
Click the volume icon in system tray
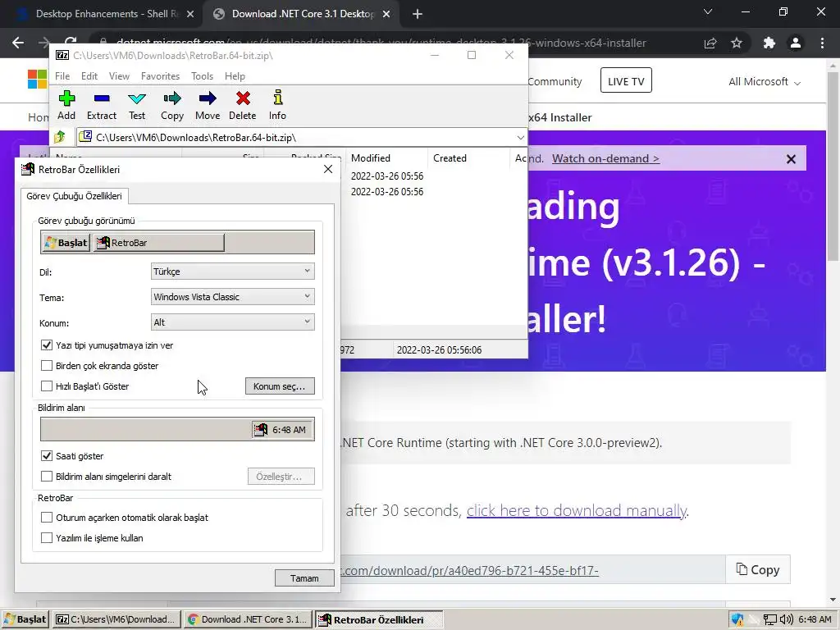click(x=786, y=619)
